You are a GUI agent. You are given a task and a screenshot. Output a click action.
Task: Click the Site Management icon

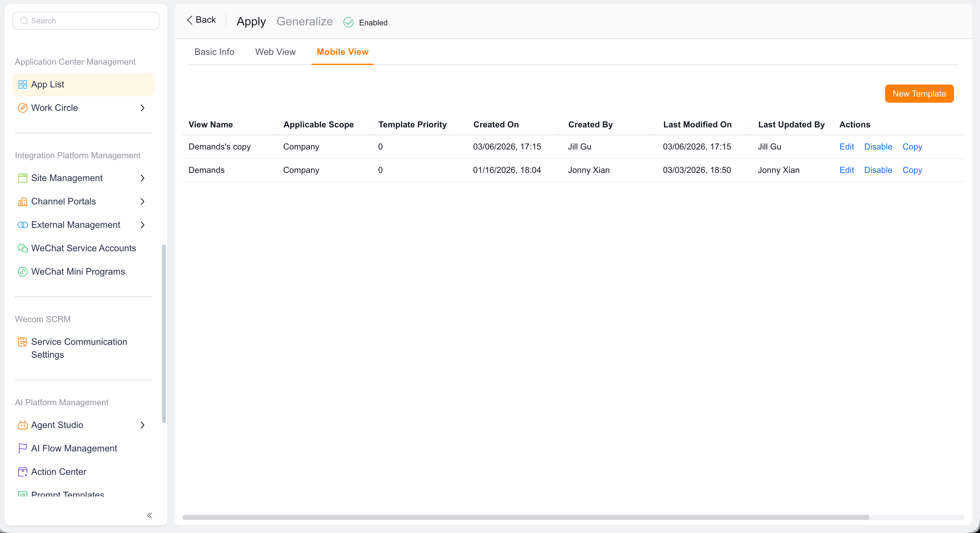pyautogui.click(x=22, y=178)
